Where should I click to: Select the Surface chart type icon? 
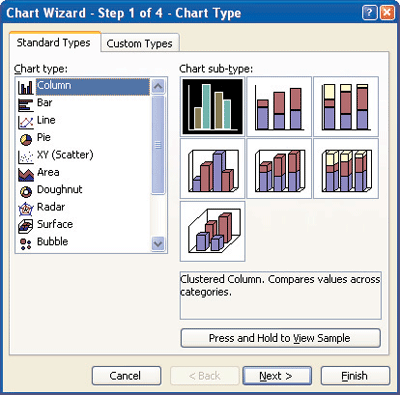click(x=26, y=226)
